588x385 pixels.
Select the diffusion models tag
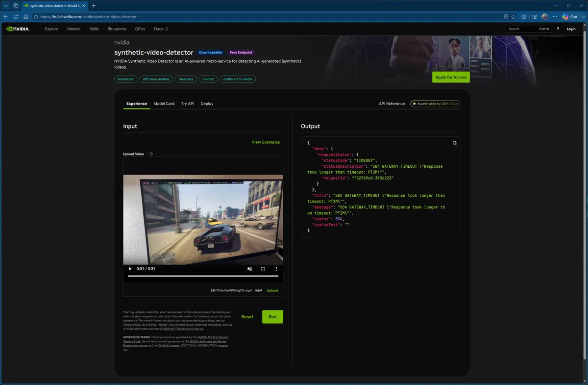(x=156, y=79)
